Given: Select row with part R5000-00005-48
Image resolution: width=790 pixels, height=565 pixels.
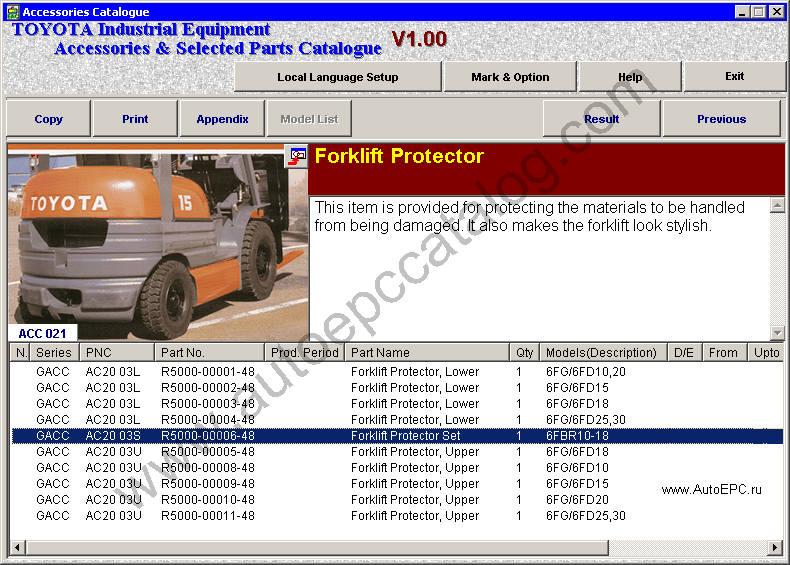Looking at the screenshot, I should 397,452.
